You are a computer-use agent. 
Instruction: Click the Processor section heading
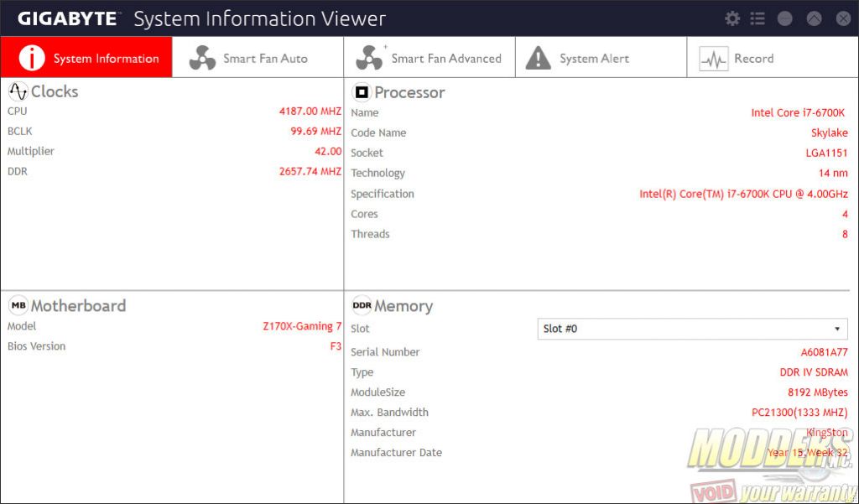(409, 92)
